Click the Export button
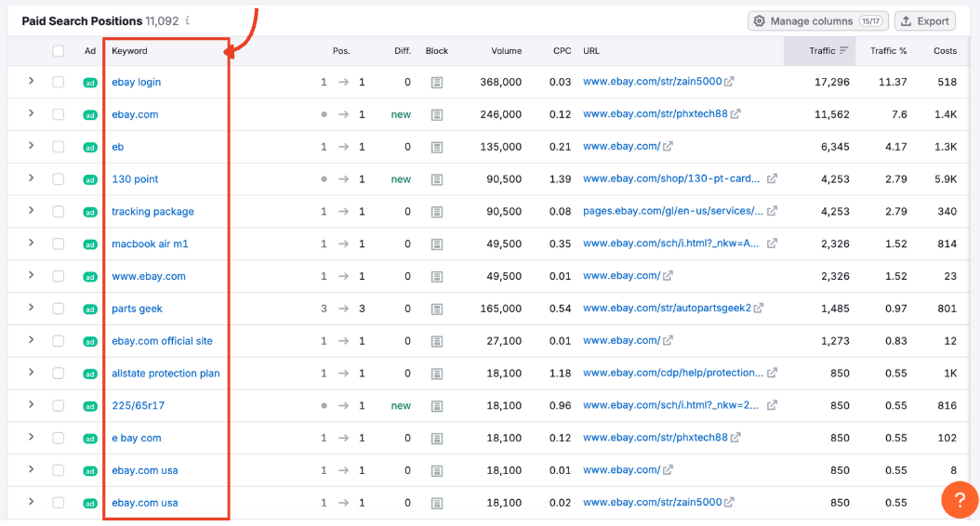The height and width of the screenshot is (526, 980). click(x=925, y=21)
